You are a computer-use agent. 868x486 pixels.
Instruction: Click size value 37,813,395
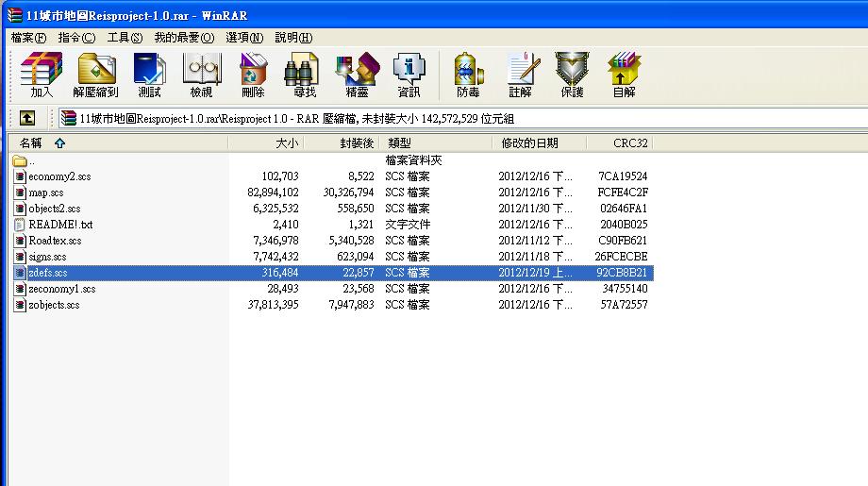tap(273, 305)
